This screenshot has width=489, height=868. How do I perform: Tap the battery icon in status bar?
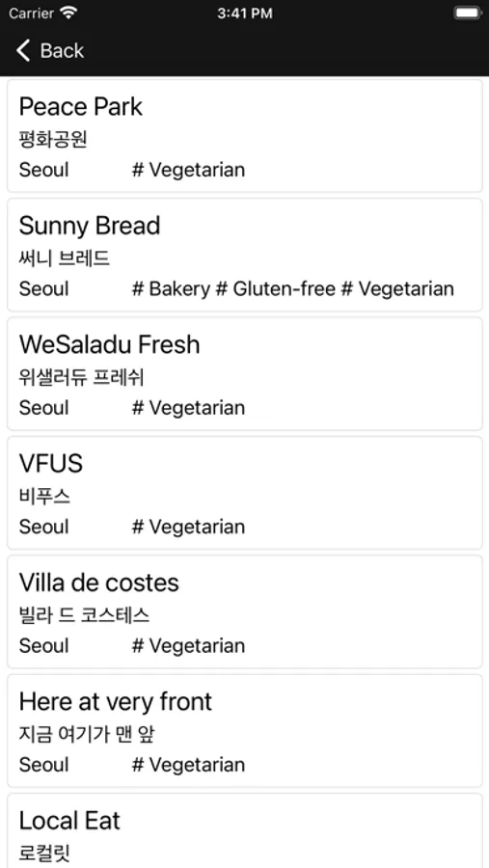pos(468,13)
